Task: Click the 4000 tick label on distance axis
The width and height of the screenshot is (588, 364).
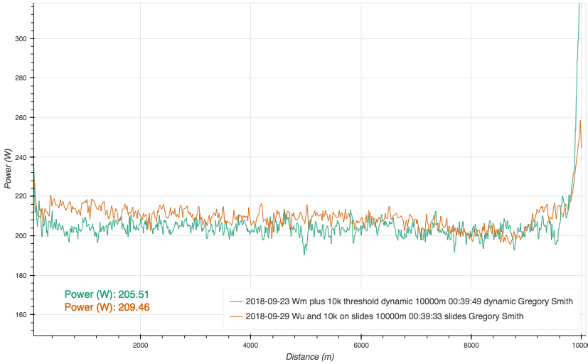Action: [x=250, y=344]
